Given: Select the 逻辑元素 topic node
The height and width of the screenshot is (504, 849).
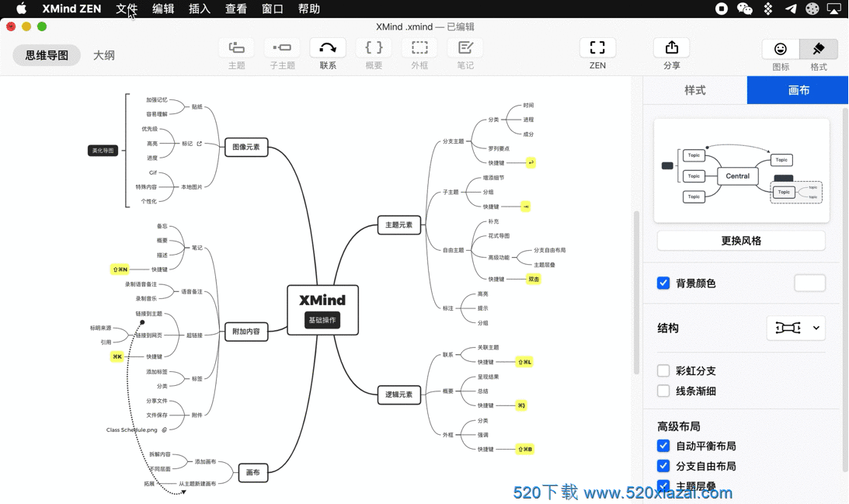Looking at the screenshot, I should 399,395.
